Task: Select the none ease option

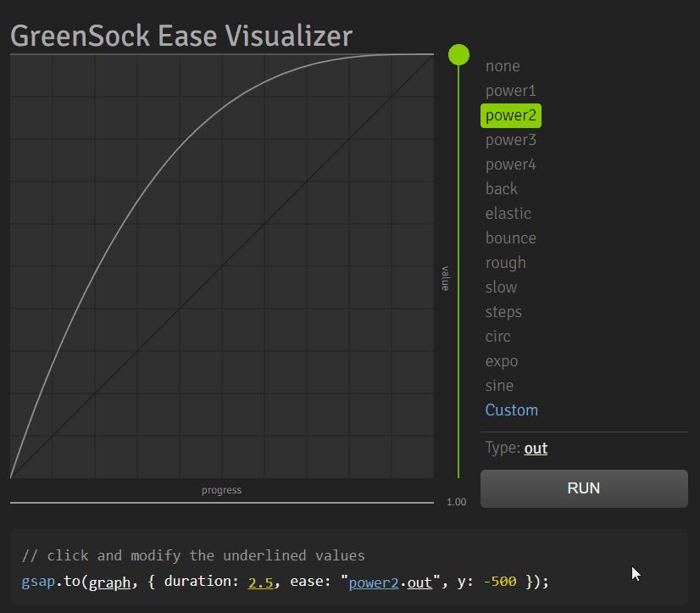Action: pos(502,66)
